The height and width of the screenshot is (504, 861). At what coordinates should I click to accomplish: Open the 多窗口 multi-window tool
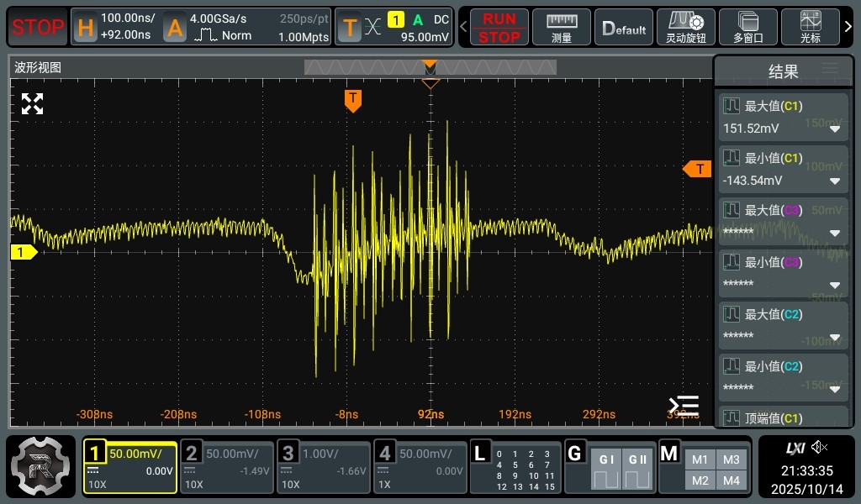pos(747,27)
